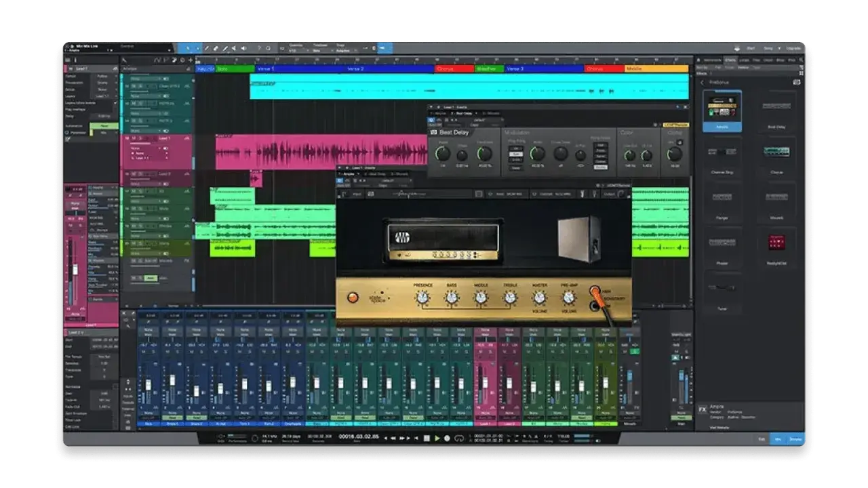Click the Rewind button in the transport
The height and width of the screenshot is (488, 868).
point(395,439)
